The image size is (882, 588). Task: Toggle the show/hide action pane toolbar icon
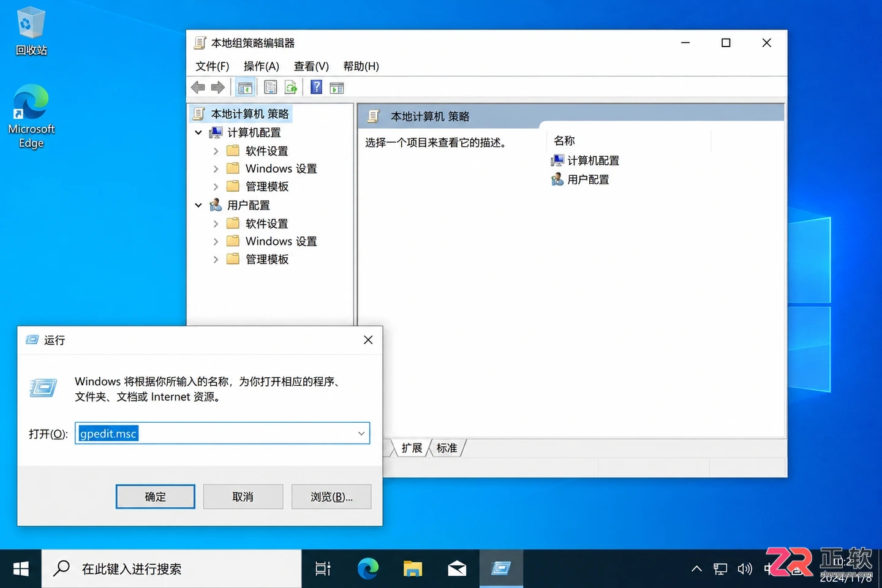tap(337, 88)
